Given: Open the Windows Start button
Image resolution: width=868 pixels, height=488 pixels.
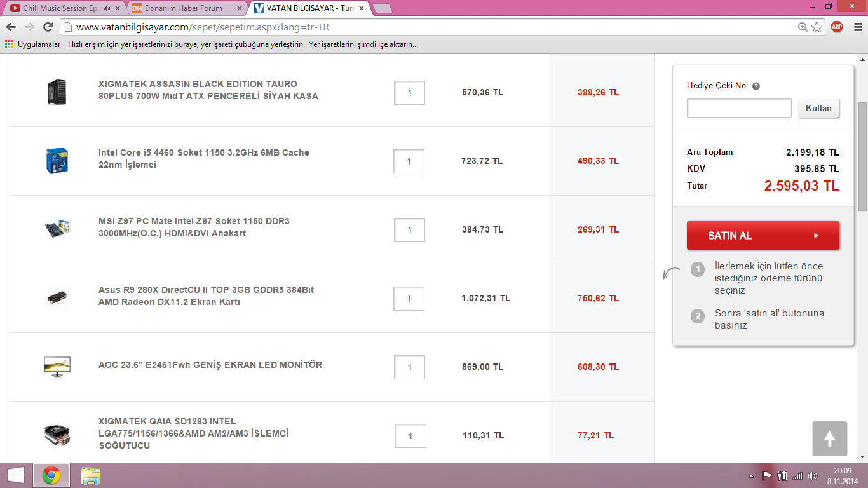Looking at the screenshot, I should pyautogui.click(x=15, y=475).
